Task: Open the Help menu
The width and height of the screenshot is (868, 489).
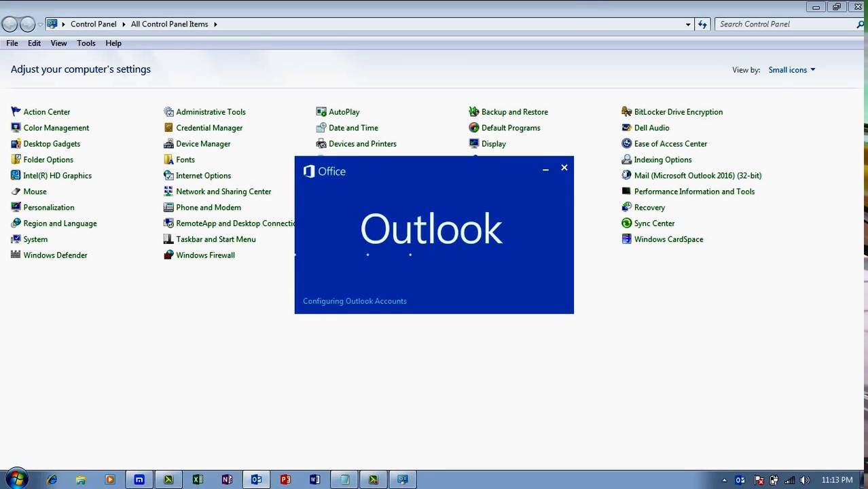Action: pos(113,43)
